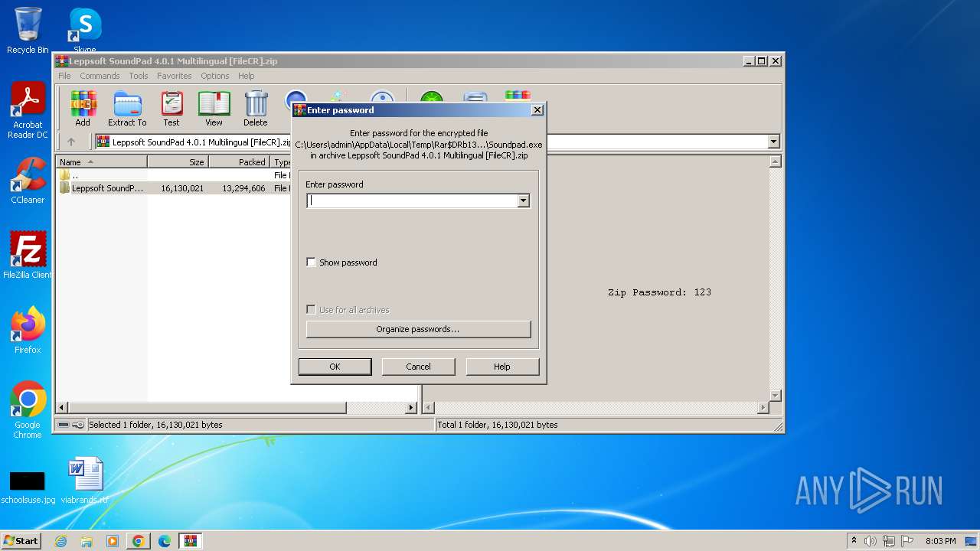This screenshot has width=980, height=551.
Task: Enable the Show password checkbox
Action: coord(311,262)
